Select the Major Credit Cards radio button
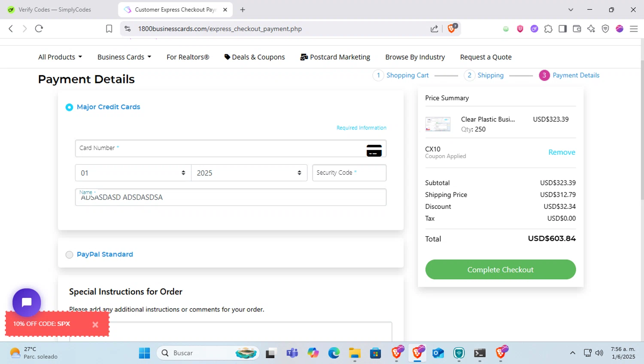Viewport: 644px width, 364px height. coord(69,107)
